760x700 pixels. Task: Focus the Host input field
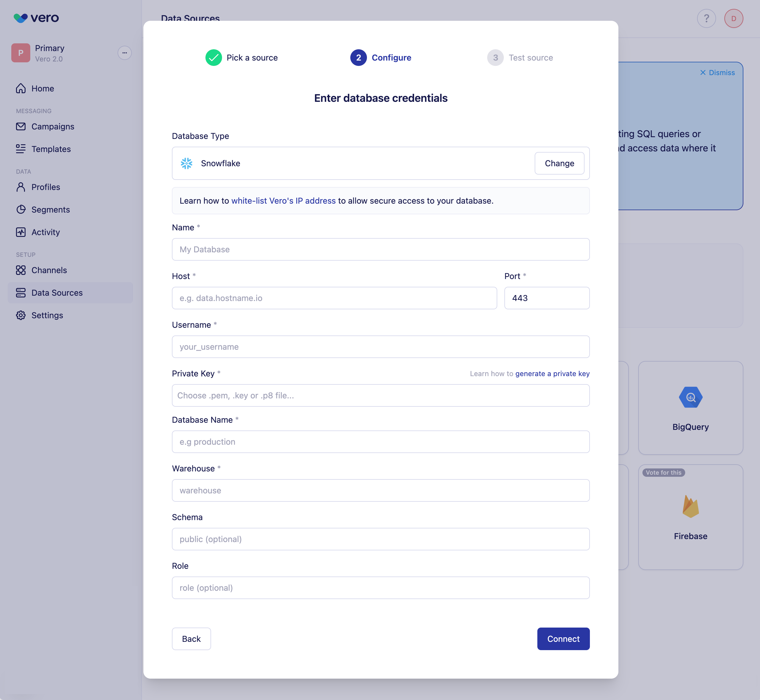point(334,298)
